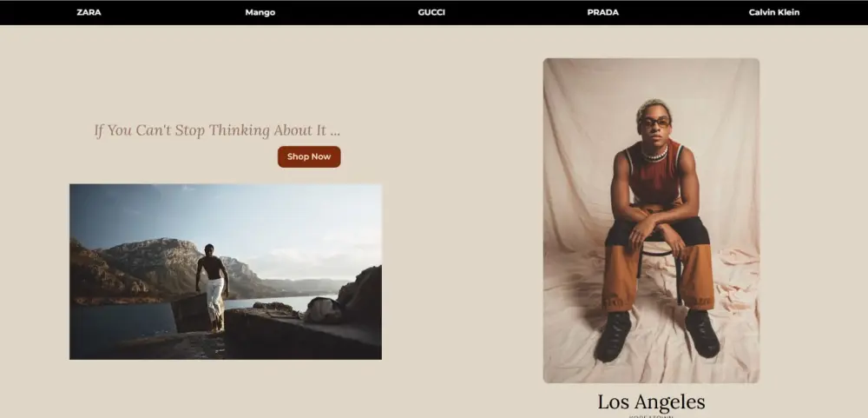Viewport: 868px width, 418px height.
Task: Click the Shop Now button
Action: pos(309,157)
